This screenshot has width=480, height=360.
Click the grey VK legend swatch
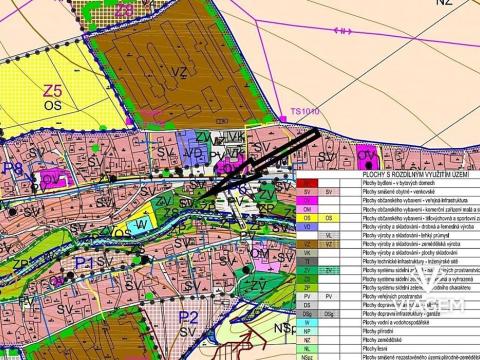[x=307, y=253]
